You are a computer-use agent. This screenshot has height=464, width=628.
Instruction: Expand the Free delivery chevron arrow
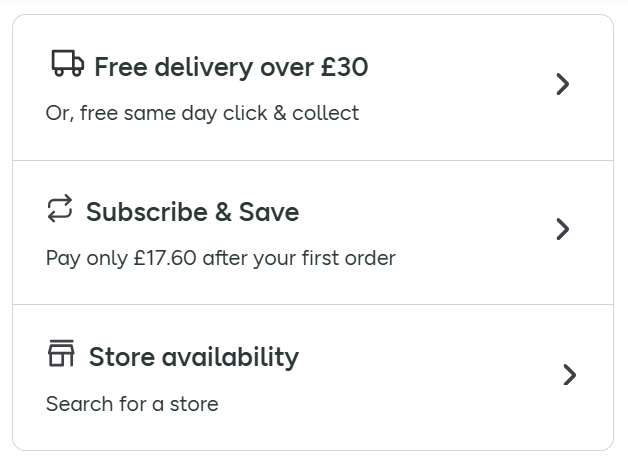tap(563, 84)
